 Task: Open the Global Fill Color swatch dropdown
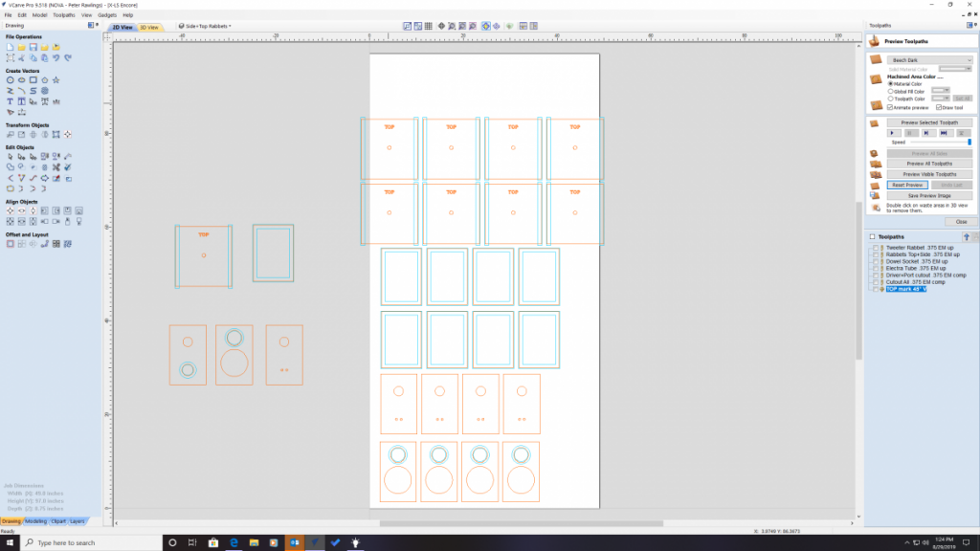tap(940, 91)
